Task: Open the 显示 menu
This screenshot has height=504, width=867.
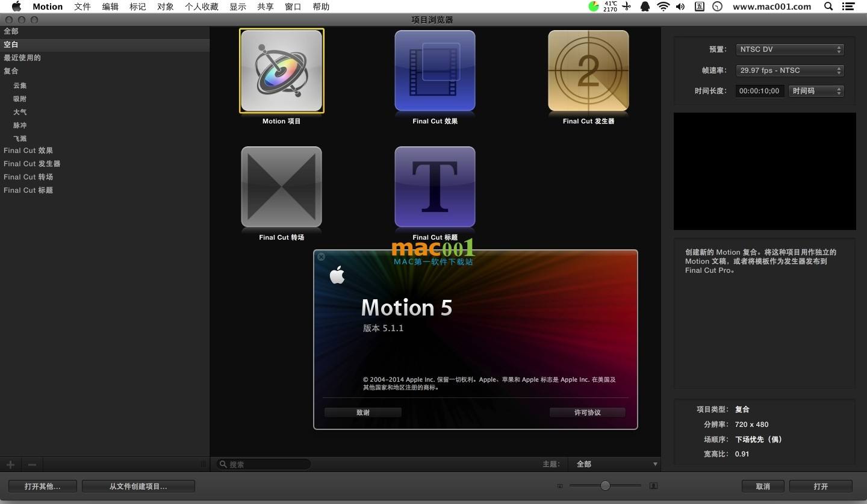Action: click(x=238, y=7)
